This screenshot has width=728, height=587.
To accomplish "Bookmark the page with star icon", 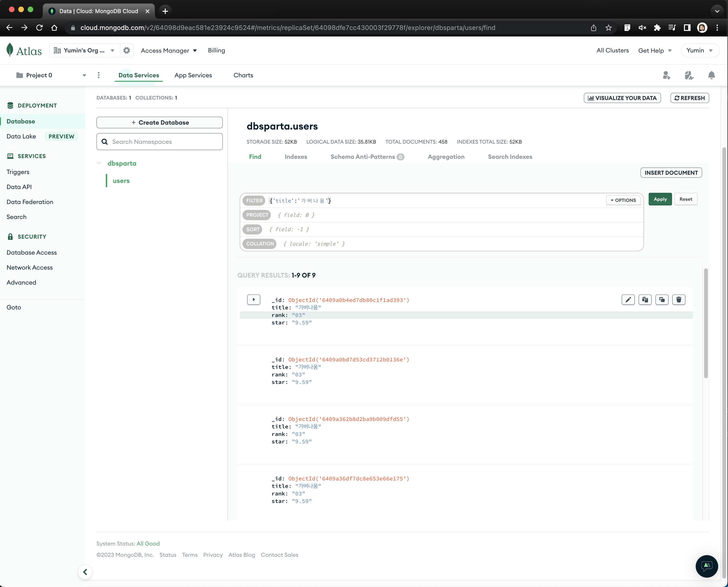I will [x=609, y=28].
